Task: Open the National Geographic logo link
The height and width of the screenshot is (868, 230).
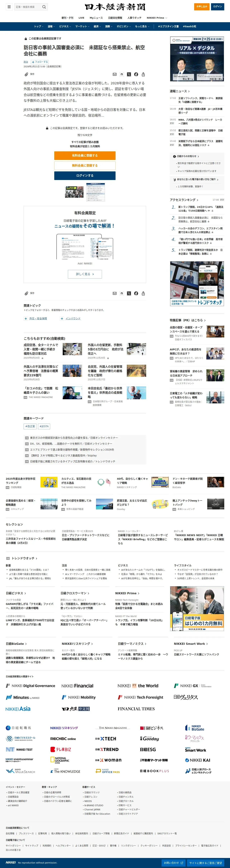Action: tap(60, 760)
